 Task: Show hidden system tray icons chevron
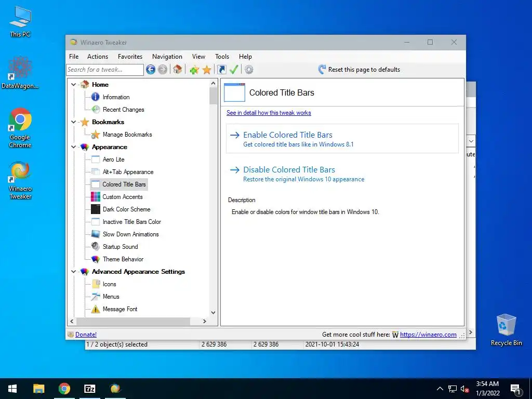pos(440,389)
